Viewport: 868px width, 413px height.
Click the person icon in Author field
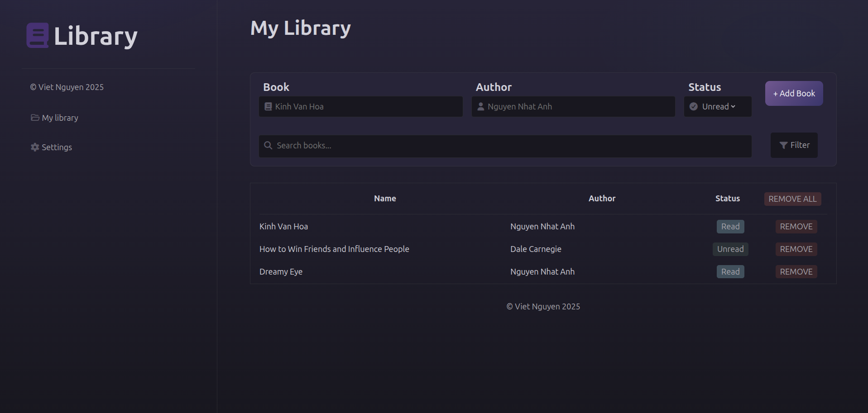[x=481, y=107]
